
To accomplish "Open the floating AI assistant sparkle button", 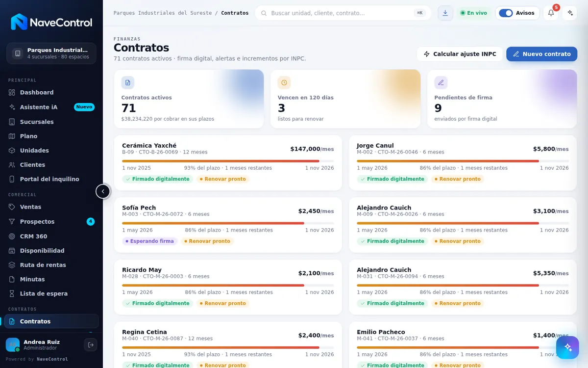I will pos(567,347).
